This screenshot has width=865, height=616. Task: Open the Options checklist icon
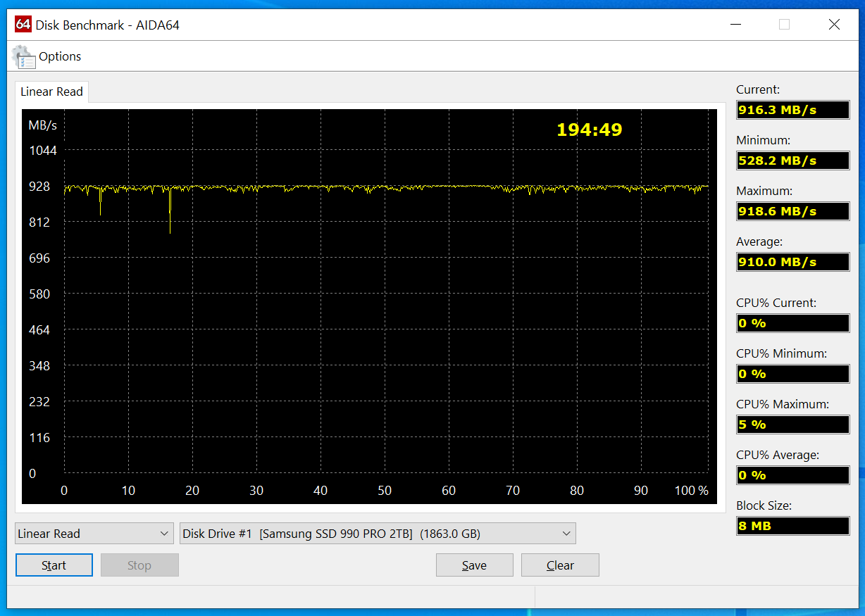tap(24, 57)
